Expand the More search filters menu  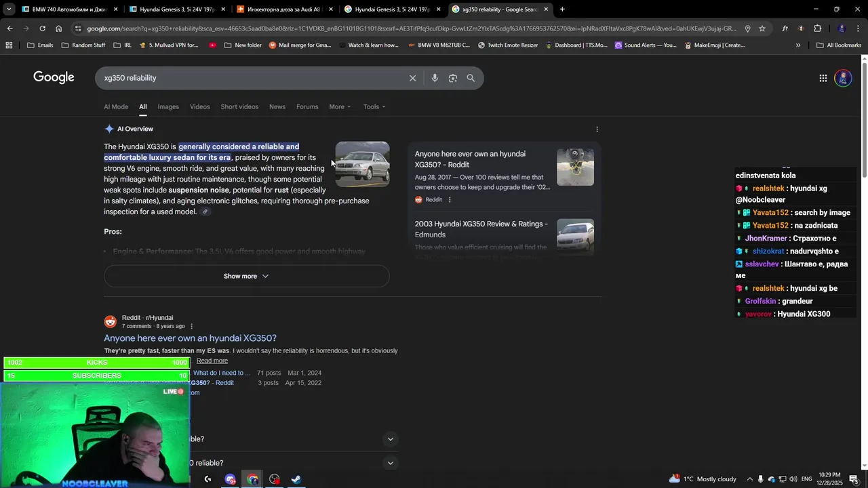(x=340, y=106)
